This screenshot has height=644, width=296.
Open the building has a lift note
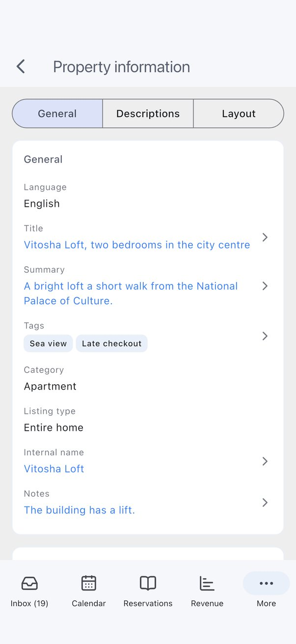80,510
